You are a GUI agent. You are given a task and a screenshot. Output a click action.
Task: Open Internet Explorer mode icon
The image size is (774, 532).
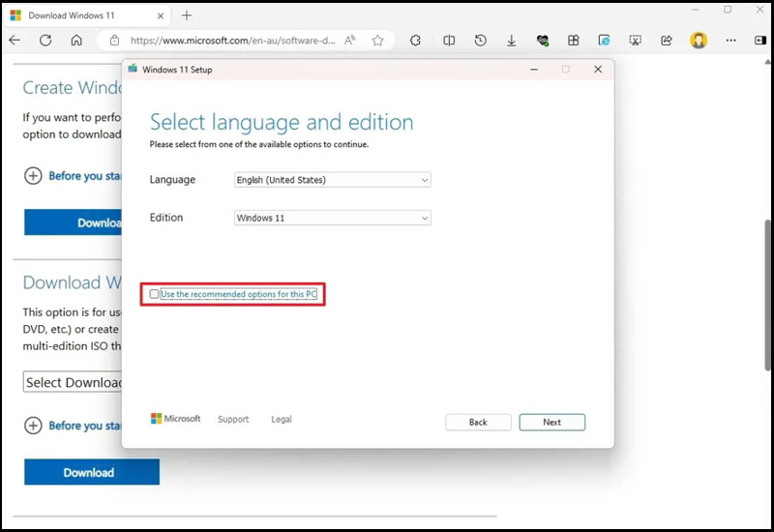tap(604, 41)
